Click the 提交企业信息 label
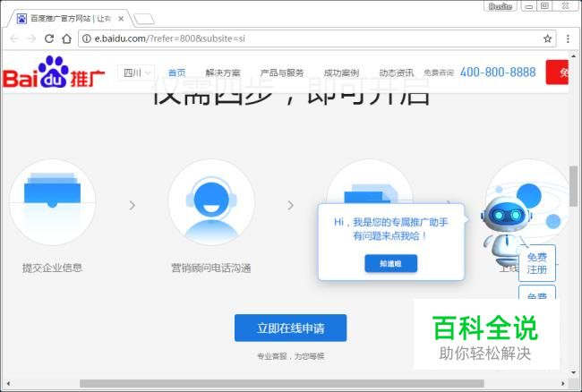This screenshot has width=582, height=392. [52, 268]
